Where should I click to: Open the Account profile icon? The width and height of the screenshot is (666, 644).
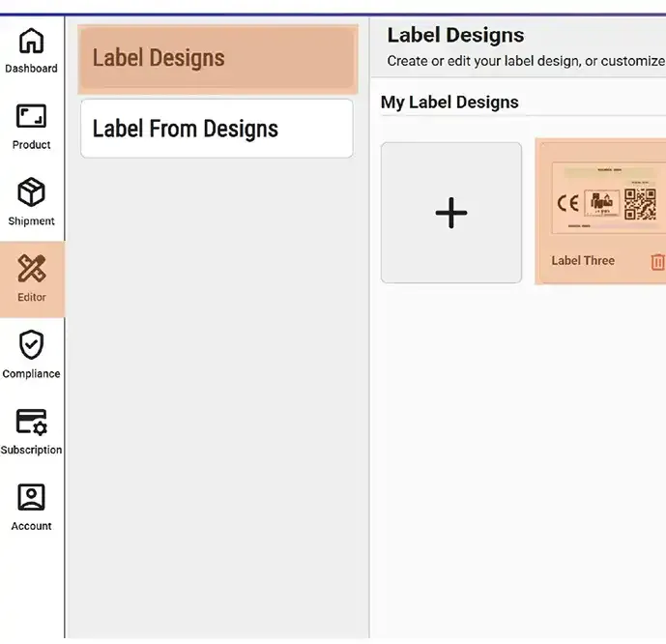(31, 497)
